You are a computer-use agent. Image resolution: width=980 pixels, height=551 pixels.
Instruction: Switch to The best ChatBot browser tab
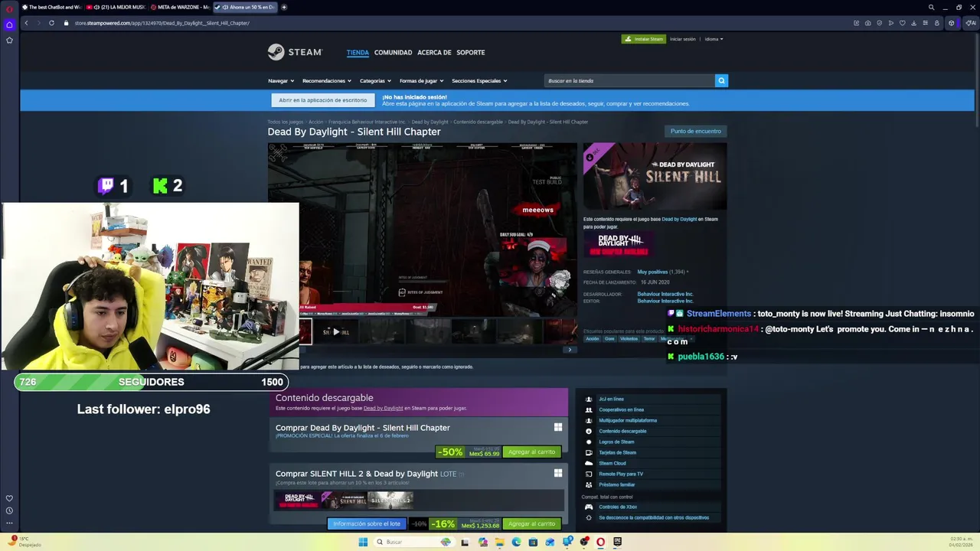51,7
